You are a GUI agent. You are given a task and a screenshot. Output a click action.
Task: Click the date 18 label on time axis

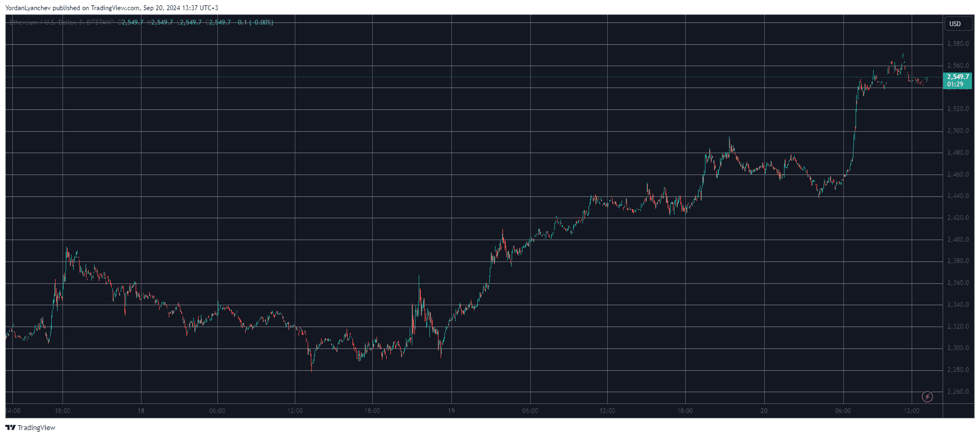141,411
